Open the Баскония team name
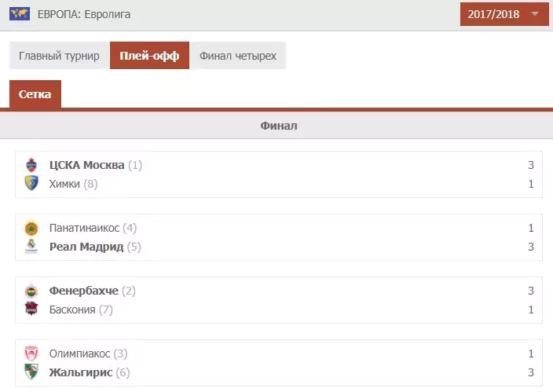This screenshot has height=392, width=553. [x=72, y=310]
